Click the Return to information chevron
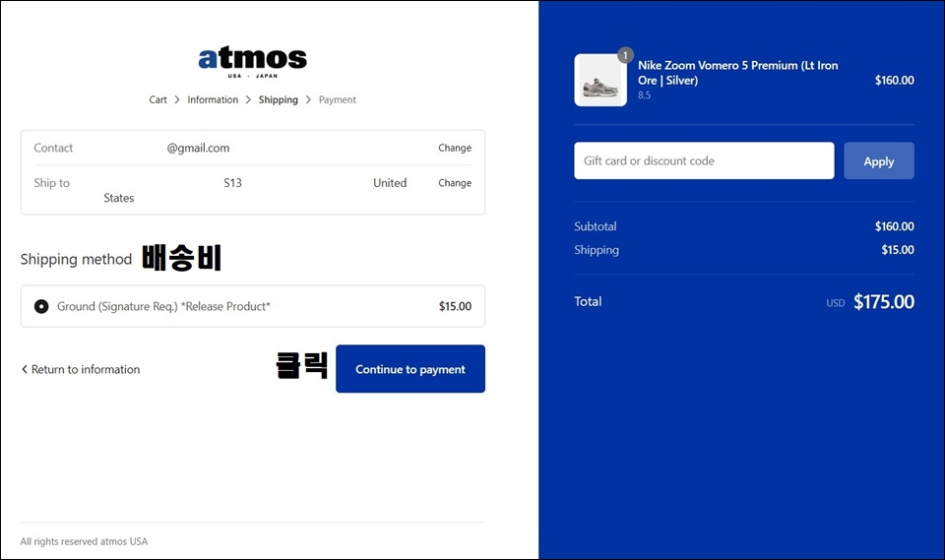The width and height of the screenshot is (945, 560). (24, 369)
